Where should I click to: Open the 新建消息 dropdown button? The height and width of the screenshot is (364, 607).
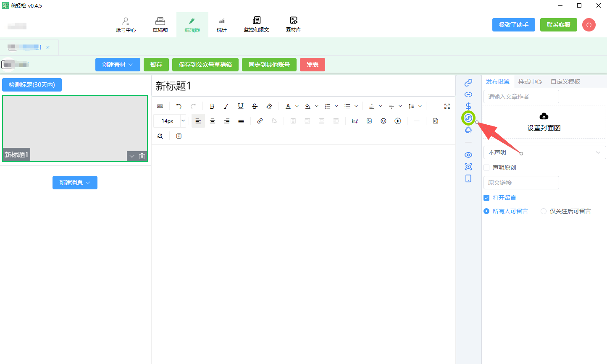(75, 183)
